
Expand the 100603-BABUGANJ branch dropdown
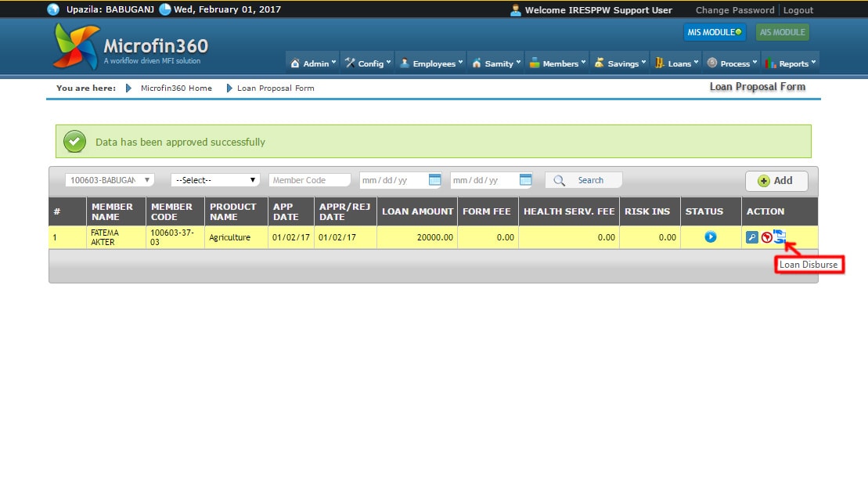tap(110, 180)
